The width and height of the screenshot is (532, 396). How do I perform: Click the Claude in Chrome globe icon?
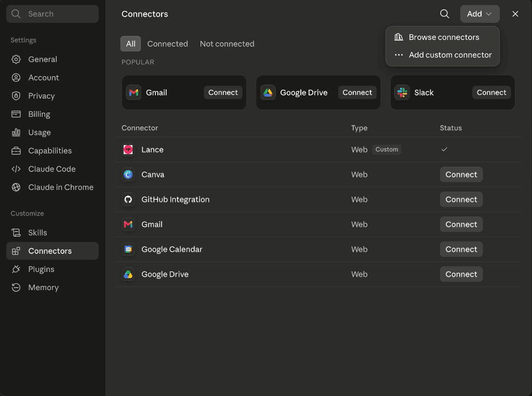click(x=16, y=187)
